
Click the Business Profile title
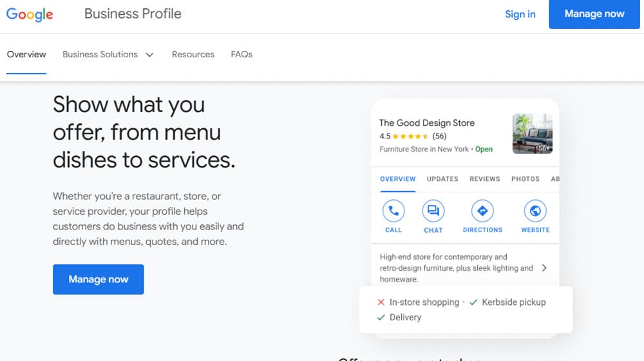point(133,14)
